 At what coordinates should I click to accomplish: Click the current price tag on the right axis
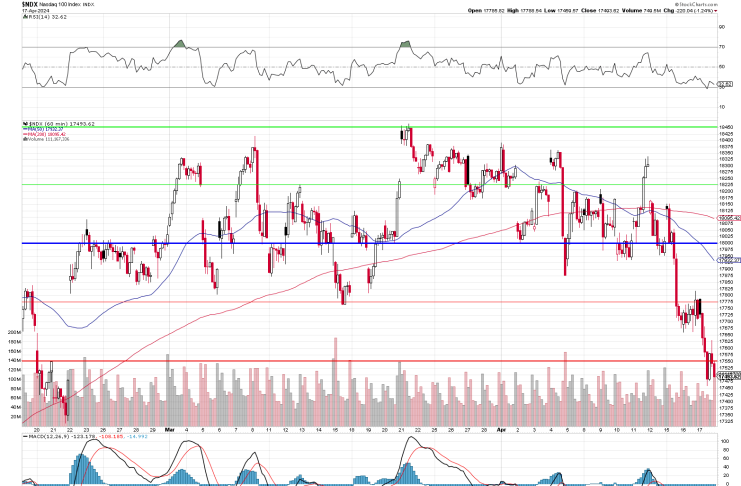[x=726, y=375]
